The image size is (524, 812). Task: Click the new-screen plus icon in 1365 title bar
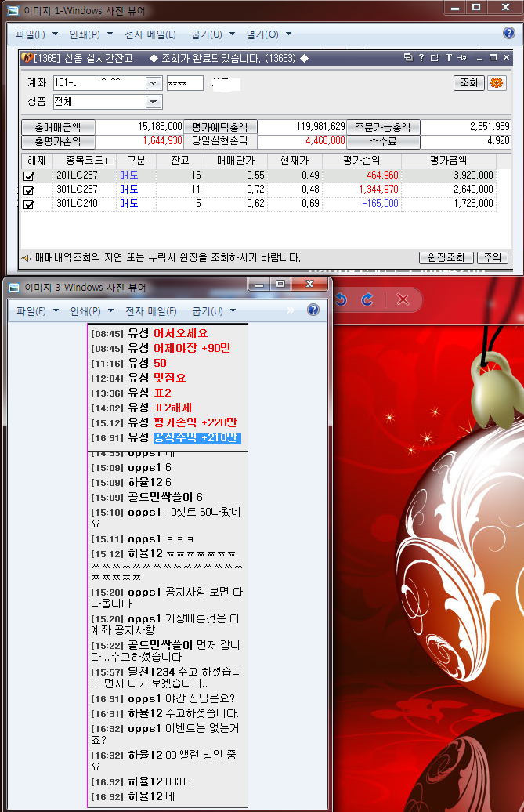pyautogui.click(x=435, y=57)
